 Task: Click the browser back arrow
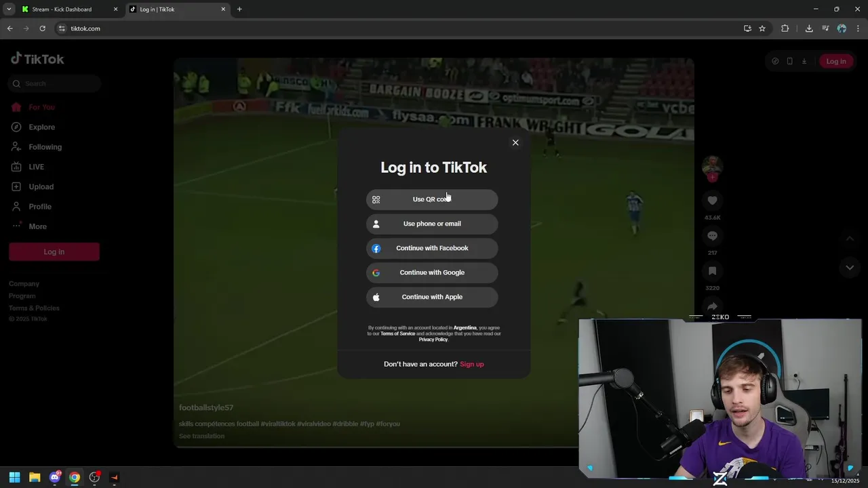(x=9, y=28)
